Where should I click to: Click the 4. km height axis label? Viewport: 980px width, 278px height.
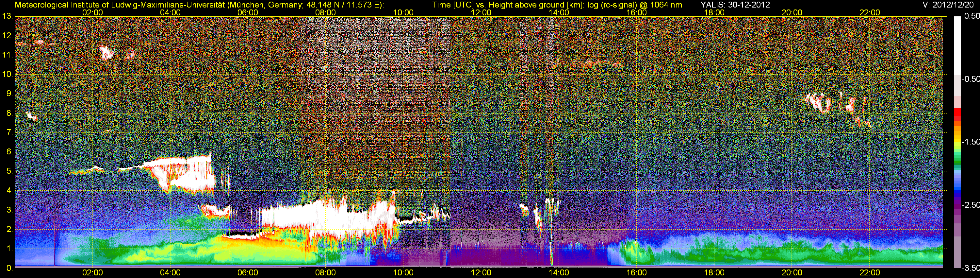9,191
